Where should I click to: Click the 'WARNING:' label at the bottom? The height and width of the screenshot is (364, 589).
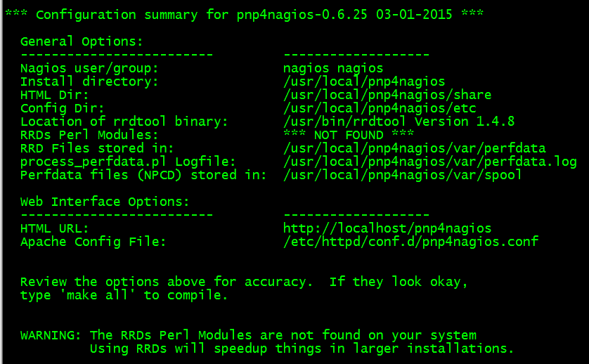[x=51, y=335]
